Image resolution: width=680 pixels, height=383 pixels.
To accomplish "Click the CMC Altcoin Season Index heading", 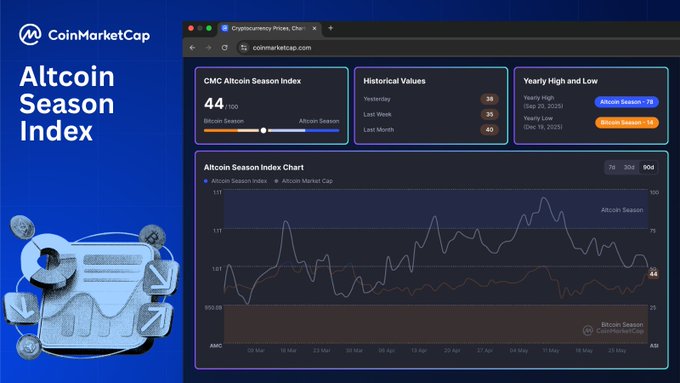I will point(252,81).
